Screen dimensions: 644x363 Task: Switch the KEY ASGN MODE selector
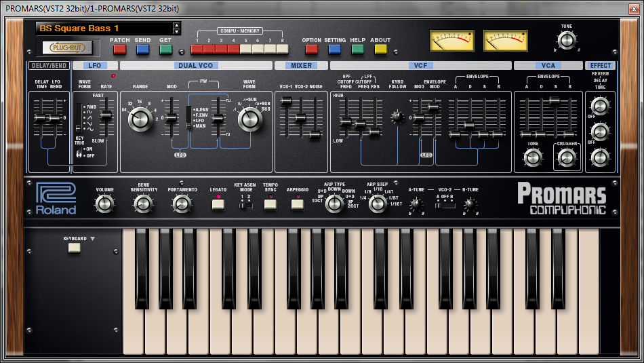pyautogui.click(x=245, y=206)
